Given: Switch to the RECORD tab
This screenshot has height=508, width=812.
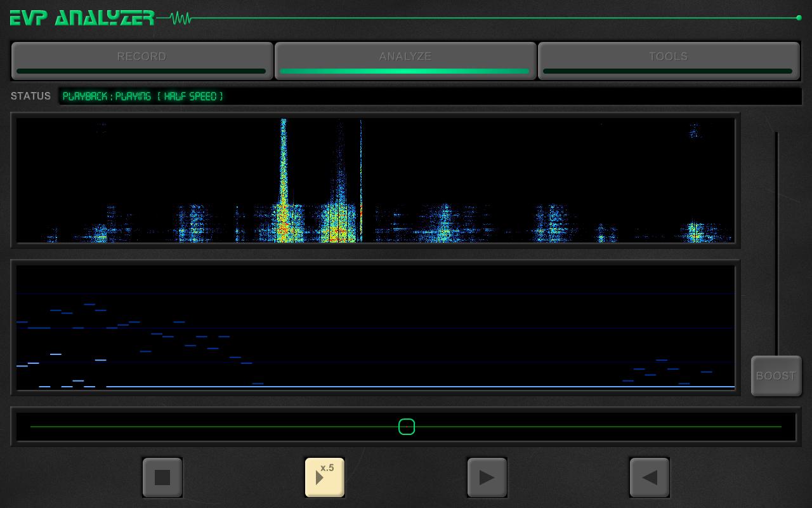Looking at the screenshot, I should 142,61.
